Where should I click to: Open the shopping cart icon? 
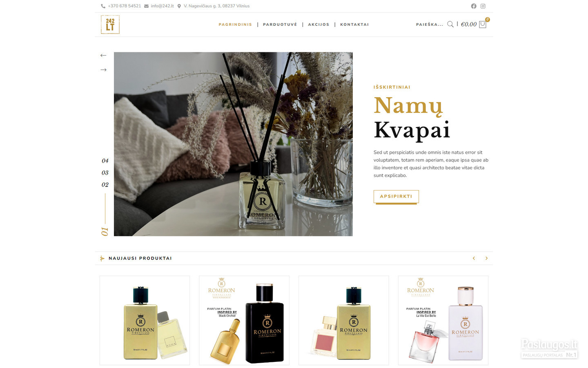pyautogui.click(x=483, y=24)
